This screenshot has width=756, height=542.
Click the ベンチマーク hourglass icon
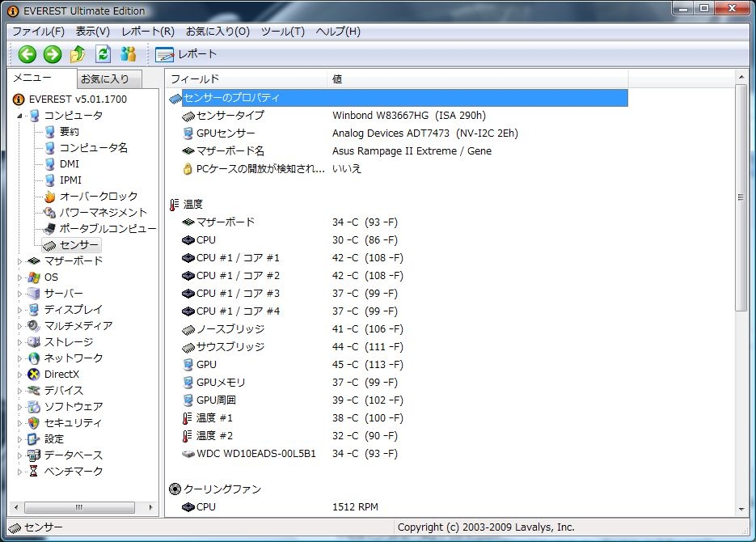click(33, 471)
